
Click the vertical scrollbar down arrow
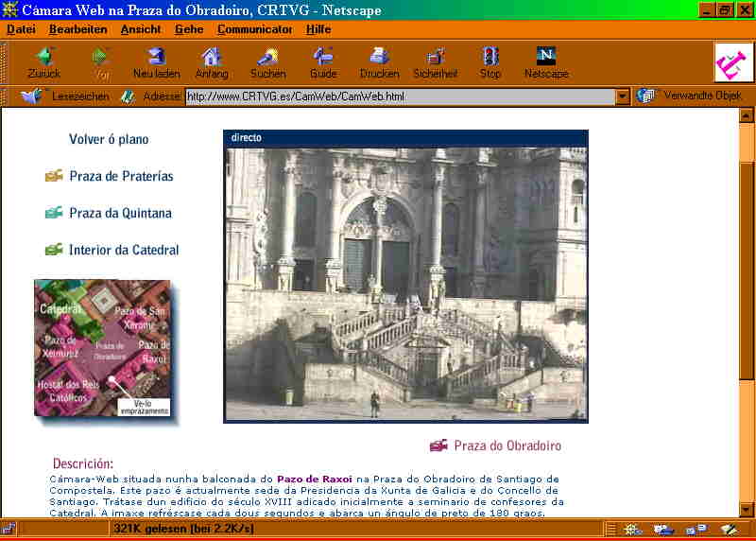coord(747,509)
